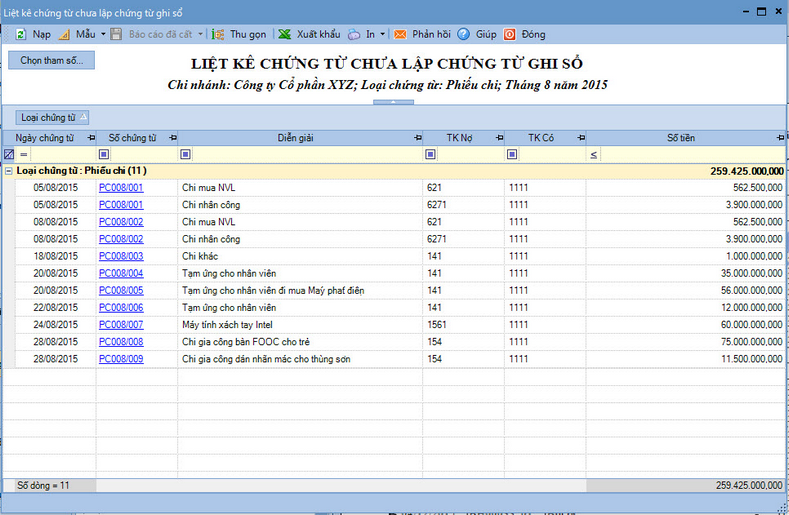
Task: Click the Xuất khẩu toolbar label
Action: click(x=319, y=34)
